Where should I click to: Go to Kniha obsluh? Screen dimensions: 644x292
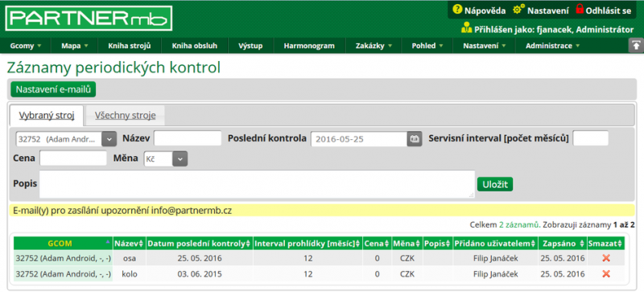(194, 46)
